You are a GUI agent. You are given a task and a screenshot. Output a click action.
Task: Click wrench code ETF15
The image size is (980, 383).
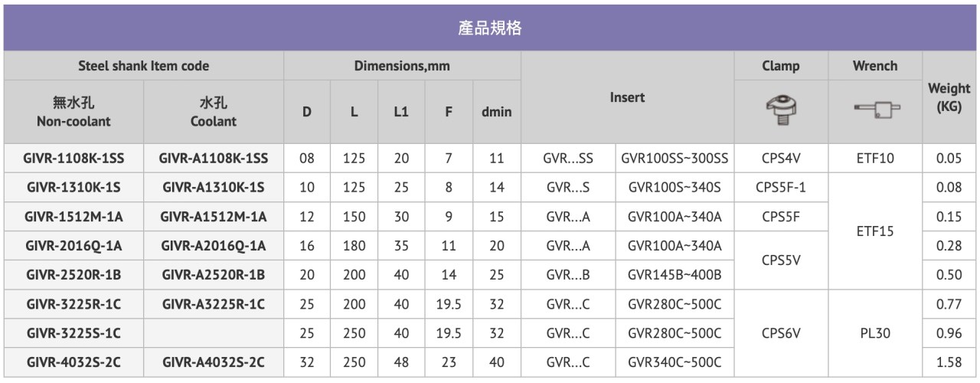[874, 231]
